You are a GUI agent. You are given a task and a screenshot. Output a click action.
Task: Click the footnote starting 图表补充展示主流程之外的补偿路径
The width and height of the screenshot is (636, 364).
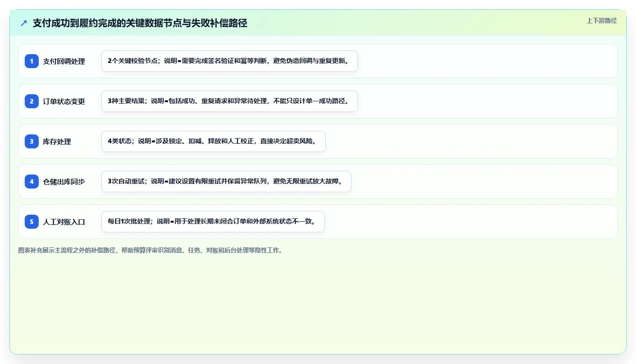click(151, 250)
